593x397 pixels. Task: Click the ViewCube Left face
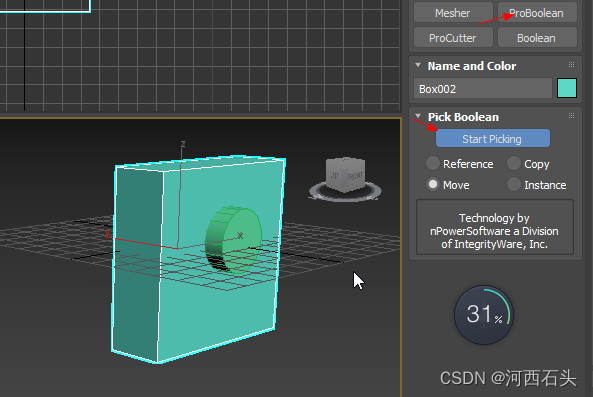[335, 175]
